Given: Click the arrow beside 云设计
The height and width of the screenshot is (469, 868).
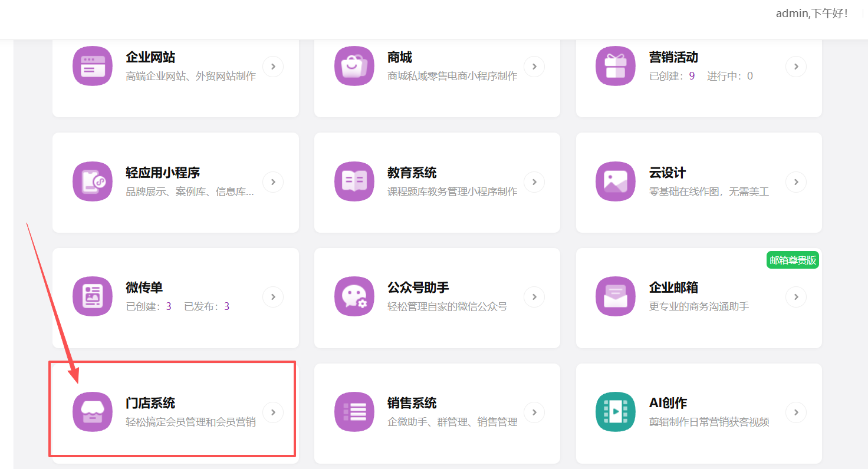Looking at the screenshot, I should click(x=796, y=182).
